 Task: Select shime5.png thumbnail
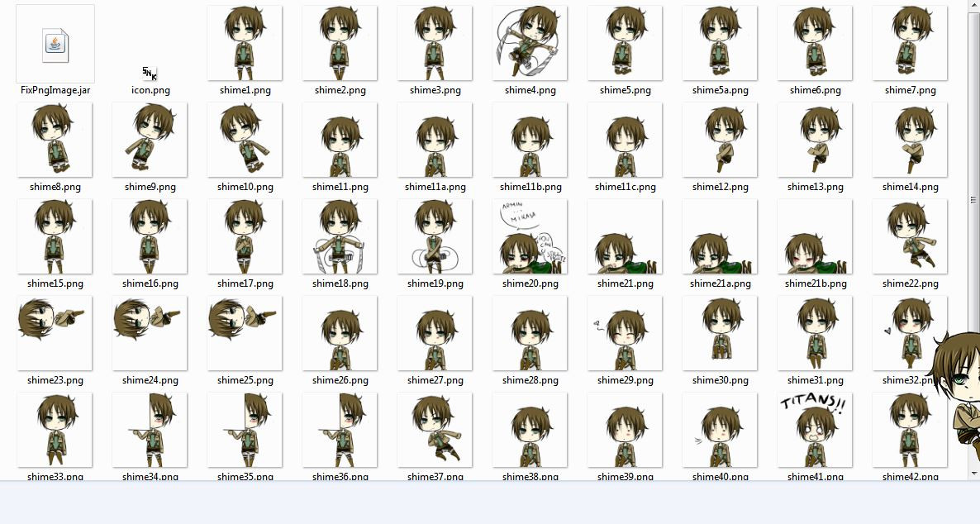[625, 43]
